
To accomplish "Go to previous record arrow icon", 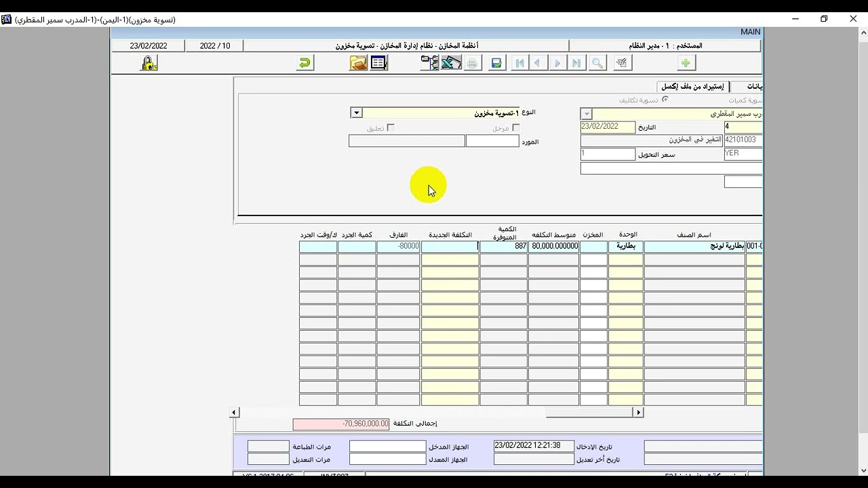I will tap(538, 63).
